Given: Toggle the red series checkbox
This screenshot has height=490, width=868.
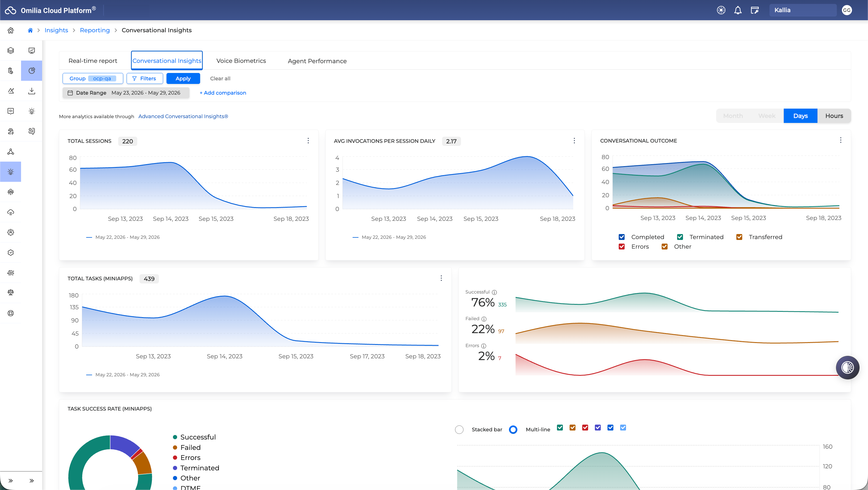Looking at the screenshot, I should click(x=585, y=427).
